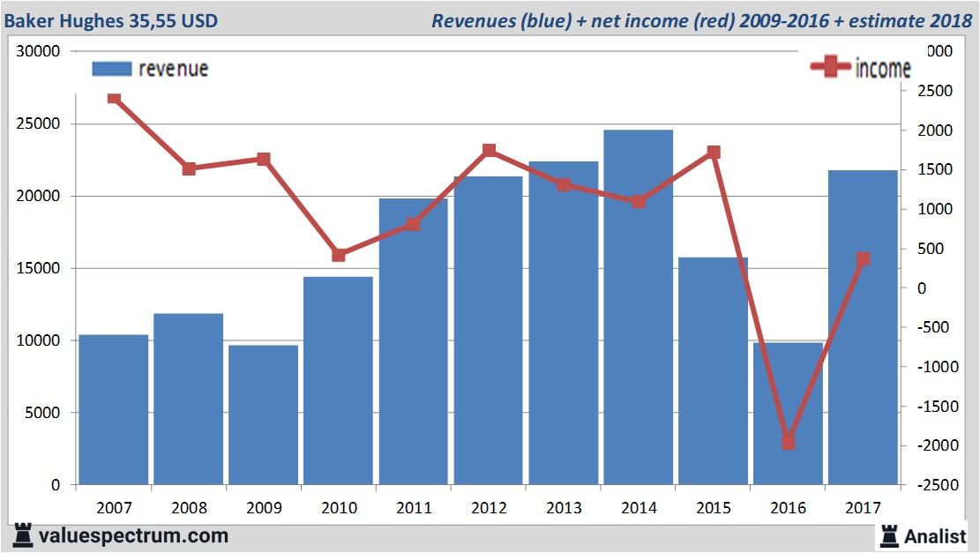The image size is (980, 553).
Task: Click the Analist label text
Action: (935, 536)
